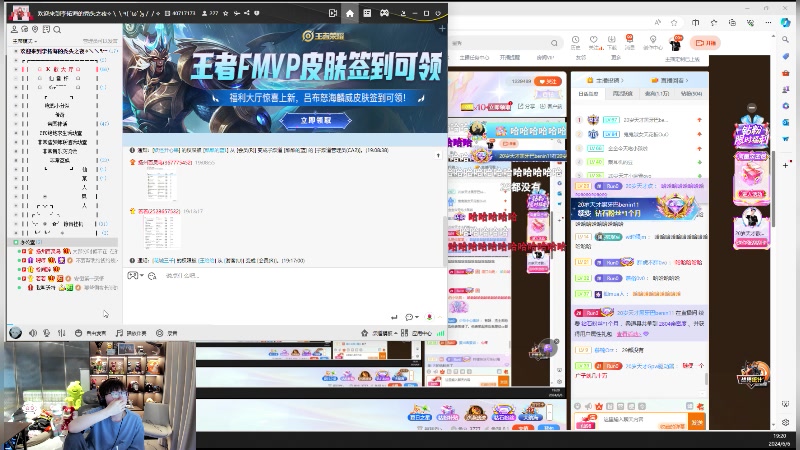Screen dimensions: 800x450
Task: Toggle the YY microphone
Action: pyautogui.click(x=46, y=333)
